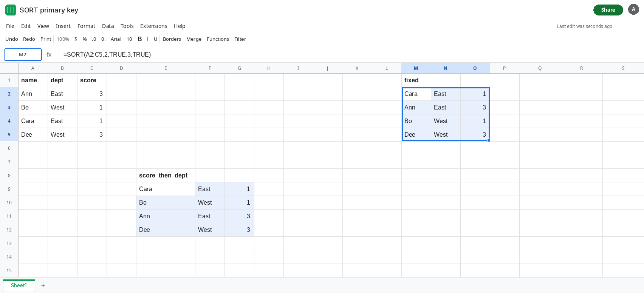This screenshot has width=644, height=293.
Task: Click the selection fill handle at O5
Action: (489, 140)
